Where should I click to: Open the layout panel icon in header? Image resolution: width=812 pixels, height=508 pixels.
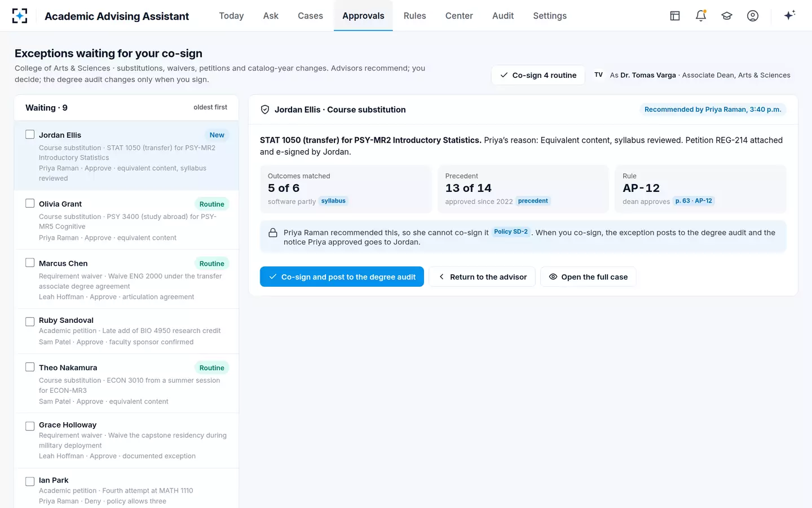pyautogui.click(x=675, y=16)
